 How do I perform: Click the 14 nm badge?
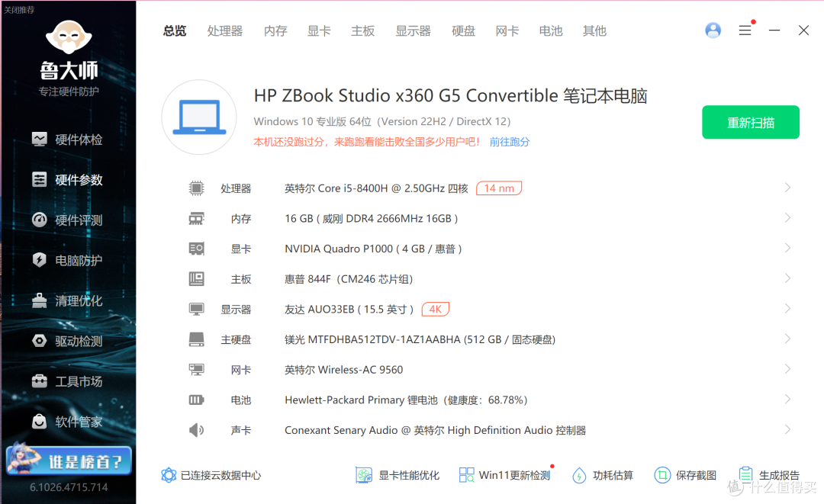pyautogui.click(x=499, y=188)
